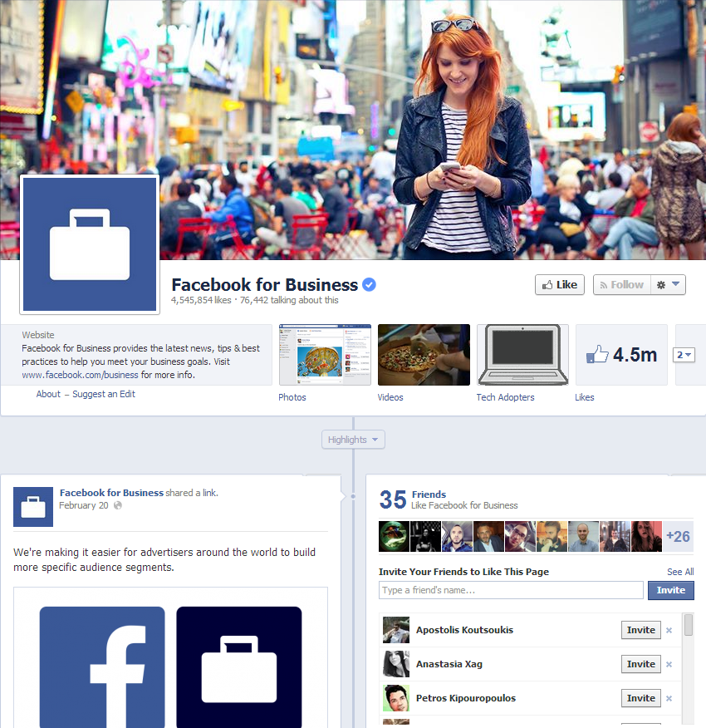The image size is (706, 728).
Task: Click the blue Invite button beside the name field
Action: pyautogui.click(x=671, y=590)
